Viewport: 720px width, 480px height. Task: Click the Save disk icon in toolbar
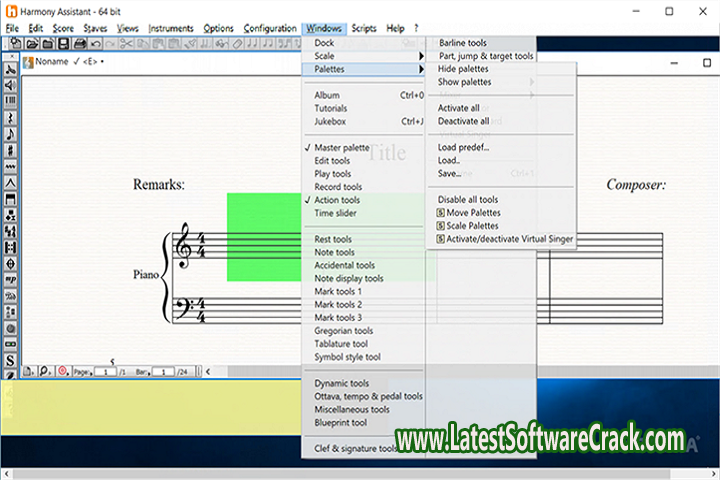(63, 44)
